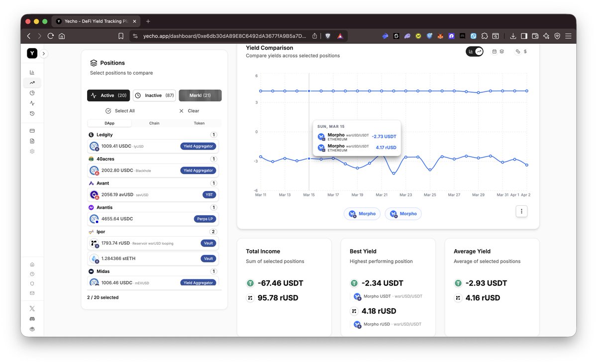Switch chart to bar chart view
The width and height of the screenshot is (597, 364).
[470, 51]
